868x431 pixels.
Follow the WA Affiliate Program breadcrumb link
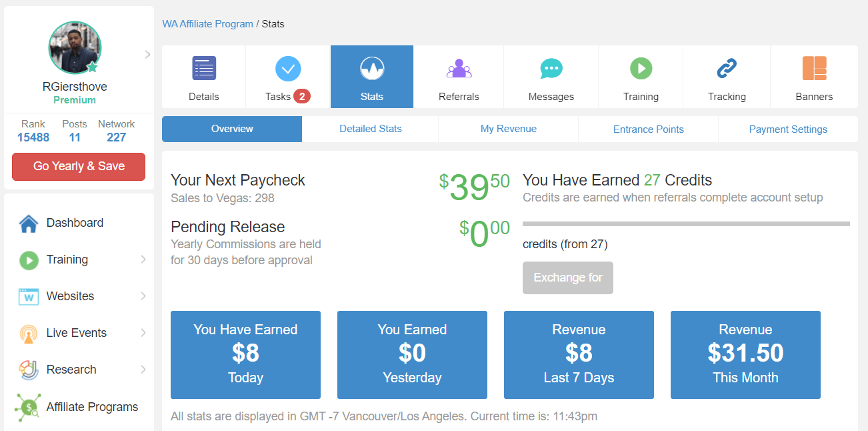[208, 24]
